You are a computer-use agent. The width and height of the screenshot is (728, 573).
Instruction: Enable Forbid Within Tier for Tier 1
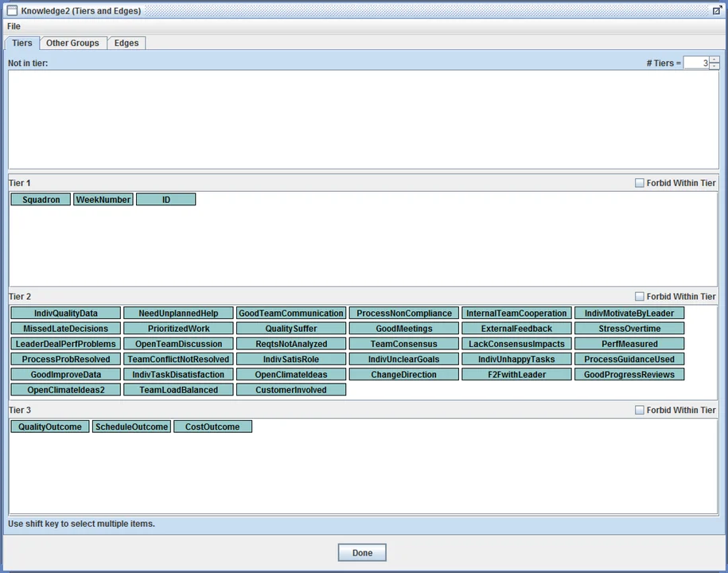(x=639, y=182)
